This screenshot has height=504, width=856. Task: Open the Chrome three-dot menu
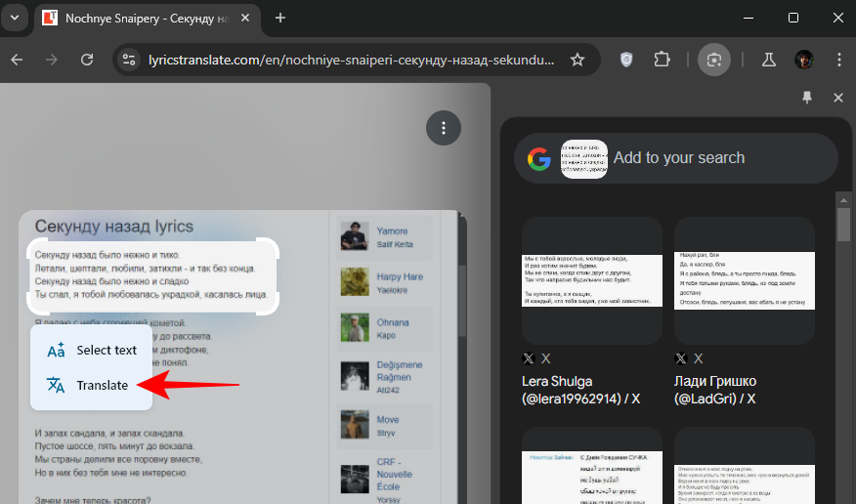coord(839,60)
